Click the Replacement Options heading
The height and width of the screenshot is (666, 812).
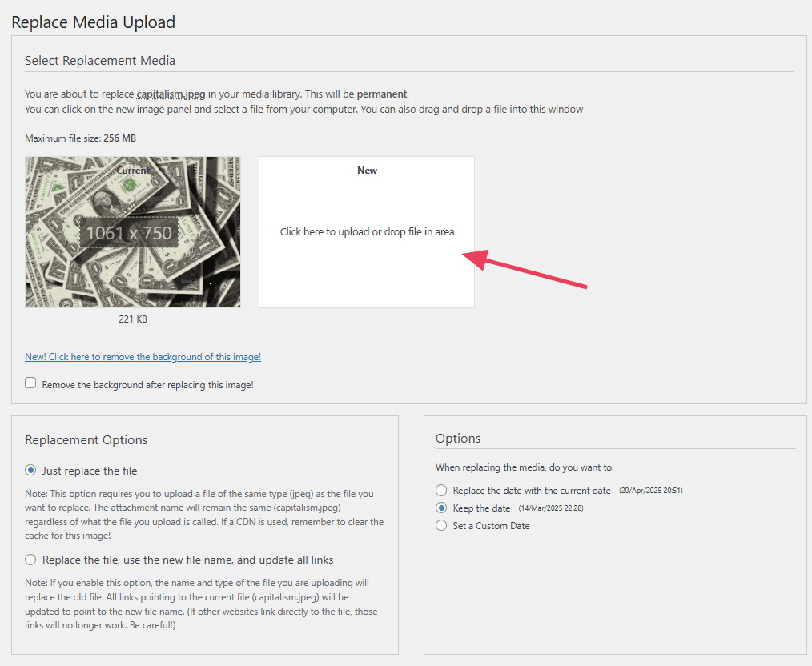86,439
